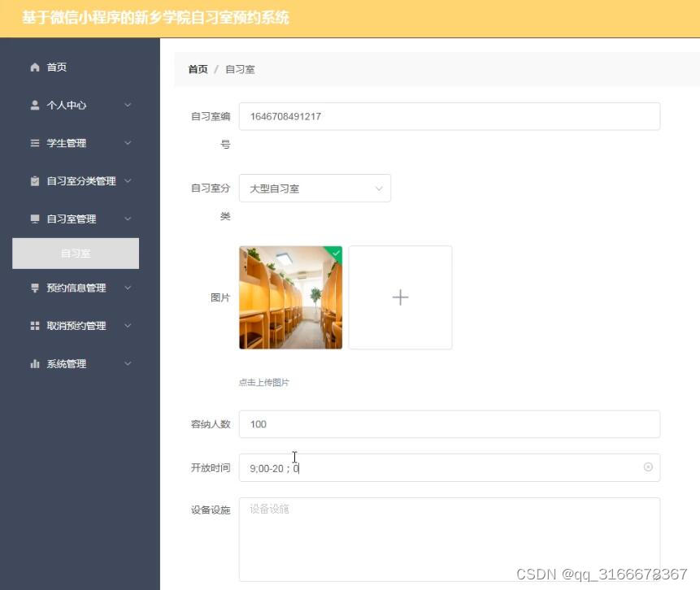Image resolution: width=700 pixels, height=590 pixels.
Task: Click the 点击上传图片 upload link
Action: click(x=263, y=382)
